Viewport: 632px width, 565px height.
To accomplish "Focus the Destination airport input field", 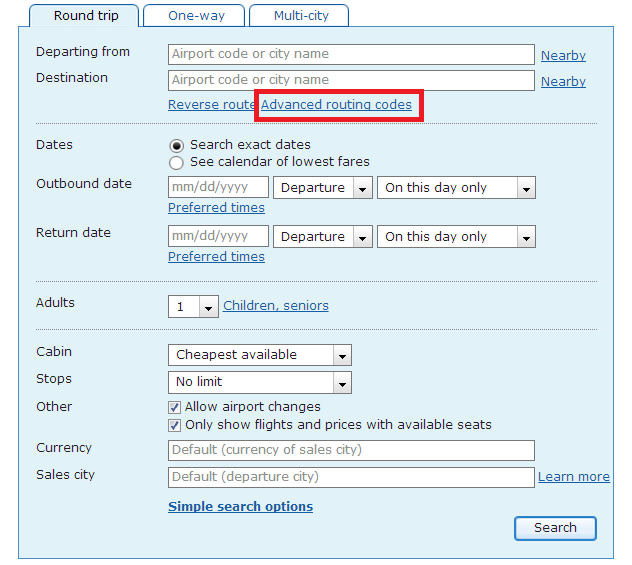I will pos(351,80).
